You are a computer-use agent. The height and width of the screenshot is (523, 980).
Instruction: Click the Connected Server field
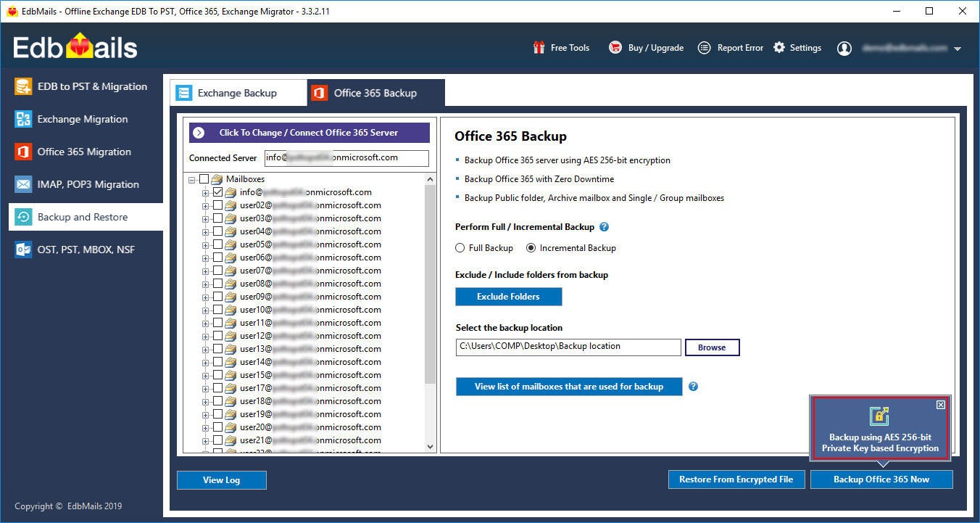pyautogui.click(x=346, y=157)
